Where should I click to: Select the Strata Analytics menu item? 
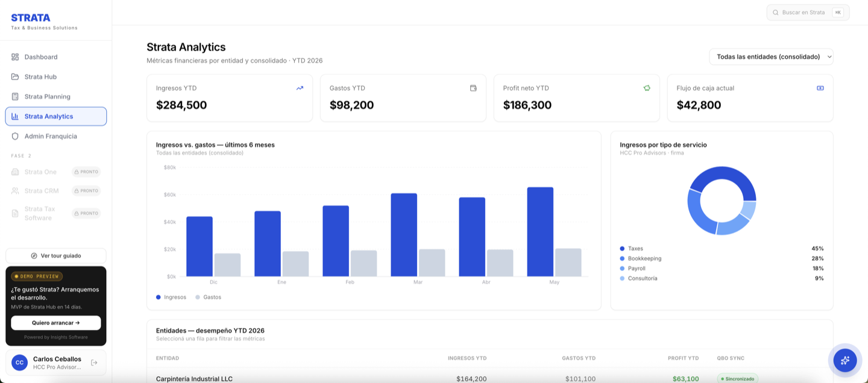pos(56,116)
